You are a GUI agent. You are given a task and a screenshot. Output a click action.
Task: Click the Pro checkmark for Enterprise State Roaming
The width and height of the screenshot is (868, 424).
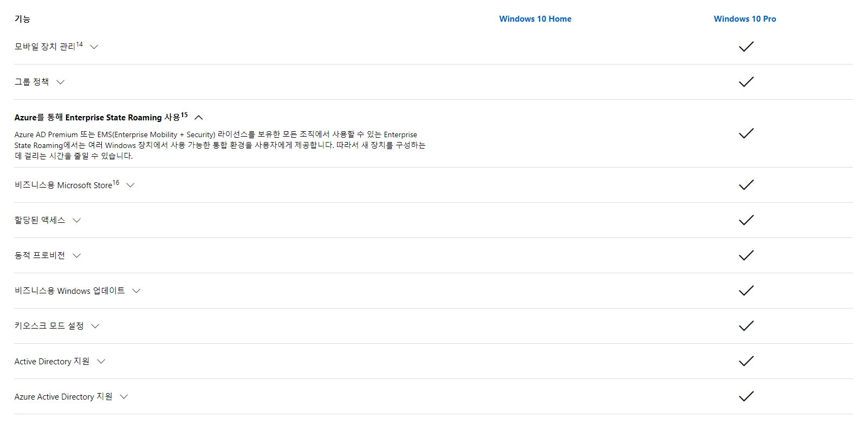[746, 133]
